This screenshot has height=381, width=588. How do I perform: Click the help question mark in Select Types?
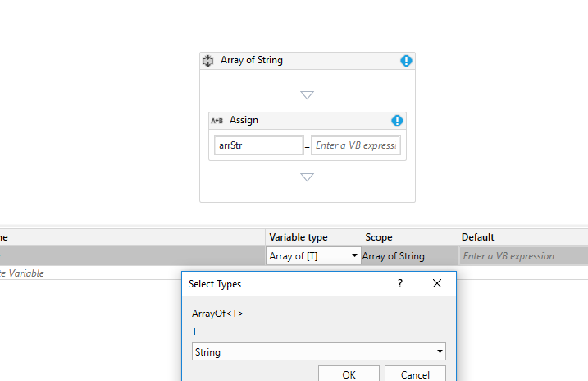400,283
